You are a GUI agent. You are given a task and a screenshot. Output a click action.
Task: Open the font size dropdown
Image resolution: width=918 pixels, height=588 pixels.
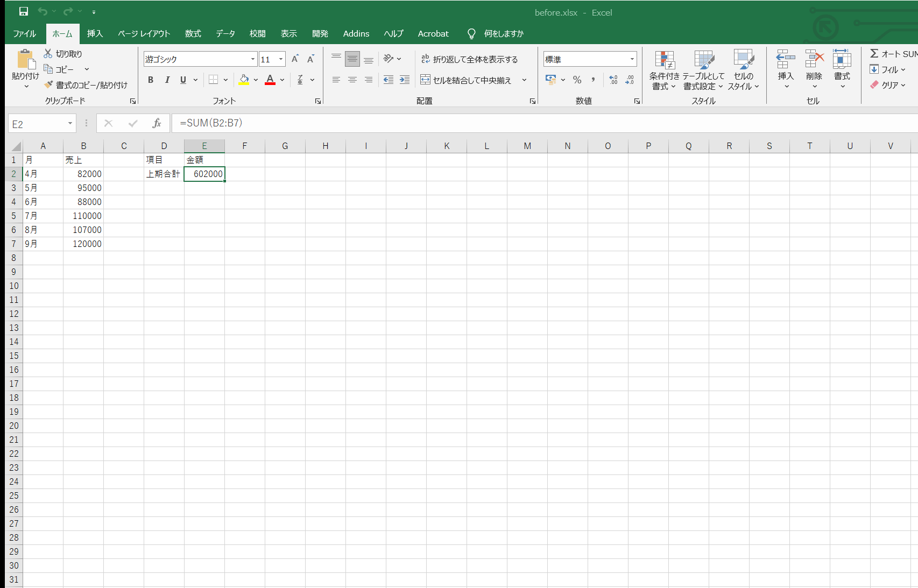[x=281, y=59]
